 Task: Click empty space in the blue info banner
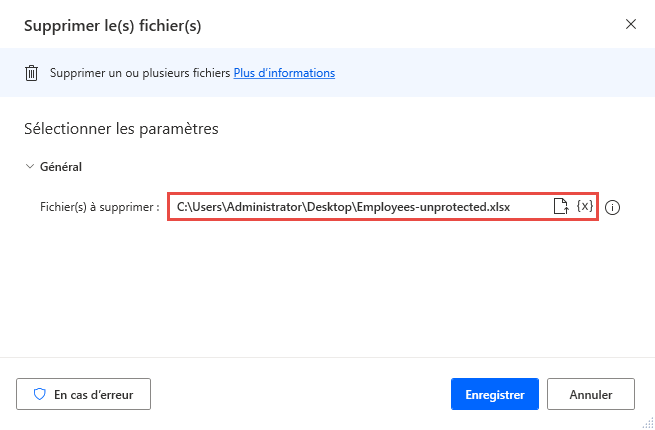490,73
